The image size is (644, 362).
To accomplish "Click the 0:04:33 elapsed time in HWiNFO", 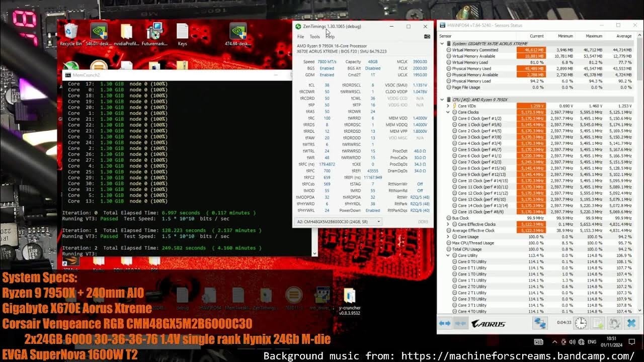I will pos(564,323).
